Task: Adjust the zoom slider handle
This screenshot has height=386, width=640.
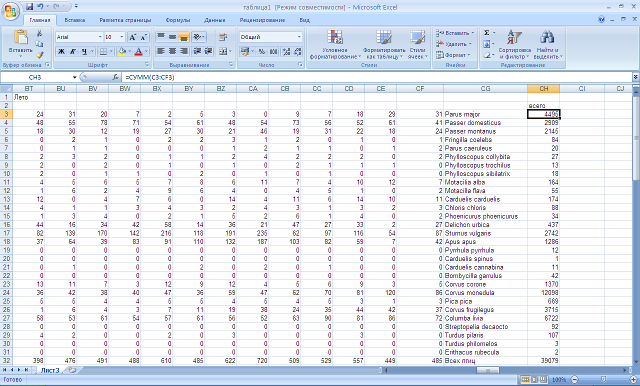Action: click(603, 380)
